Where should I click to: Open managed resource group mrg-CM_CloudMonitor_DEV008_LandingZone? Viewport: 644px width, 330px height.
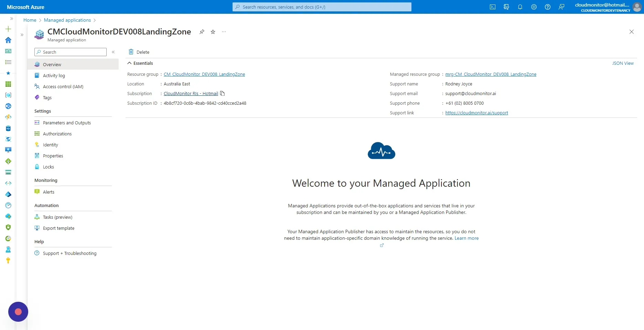point(491,74)
